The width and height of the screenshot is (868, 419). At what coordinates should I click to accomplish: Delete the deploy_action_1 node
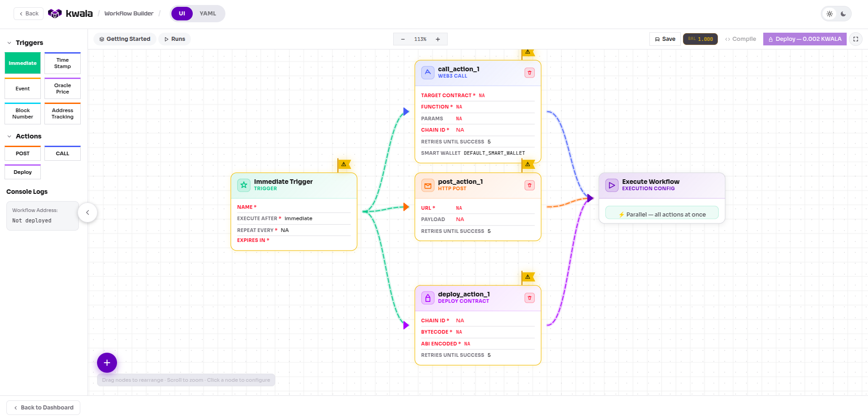529,298
